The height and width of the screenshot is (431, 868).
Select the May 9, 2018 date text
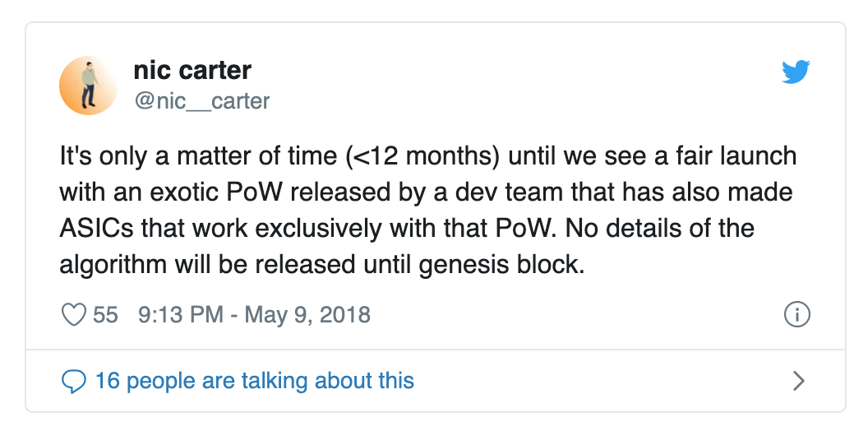[x=307, y=315]
